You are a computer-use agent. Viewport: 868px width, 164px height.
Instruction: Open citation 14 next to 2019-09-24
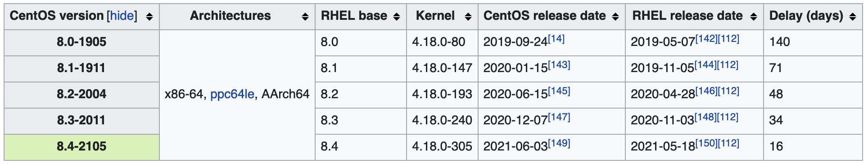[x=556, y=39]
